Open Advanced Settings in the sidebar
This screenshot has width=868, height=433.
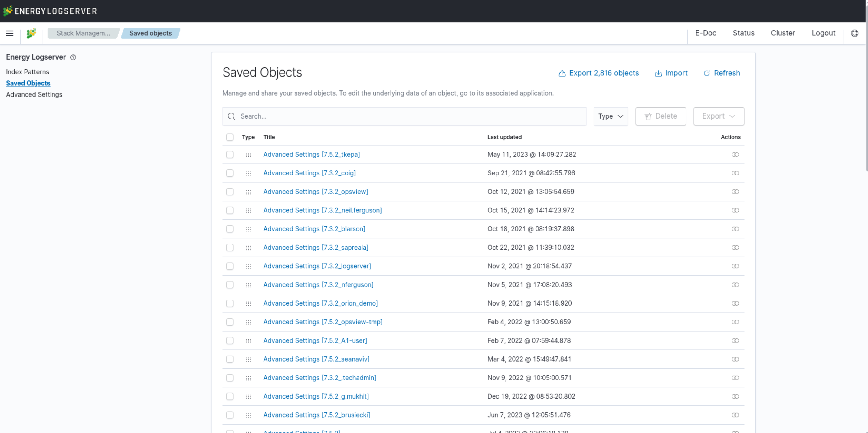point(34,94)
